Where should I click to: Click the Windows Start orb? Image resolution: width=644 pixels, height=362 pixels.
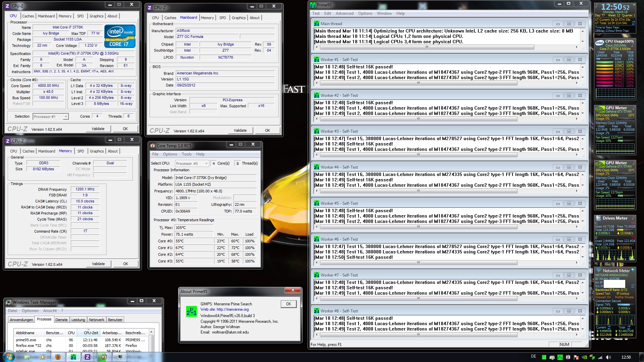9,357
